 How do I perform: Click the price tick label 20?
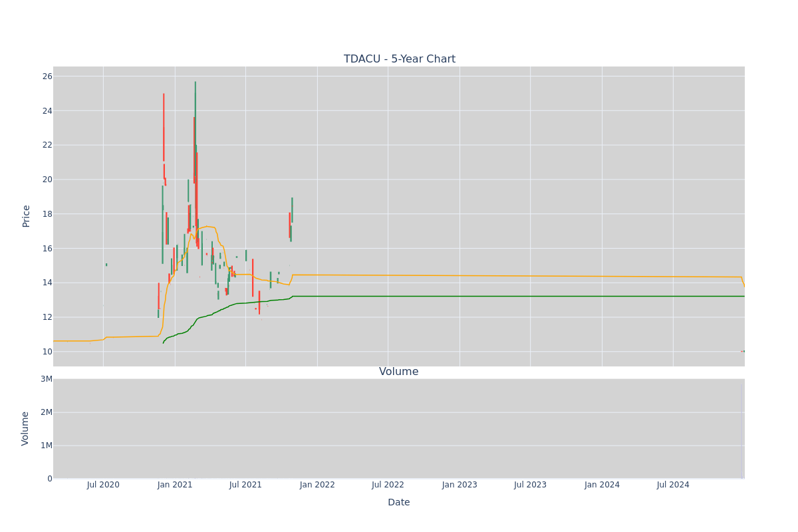pos(47,180)
